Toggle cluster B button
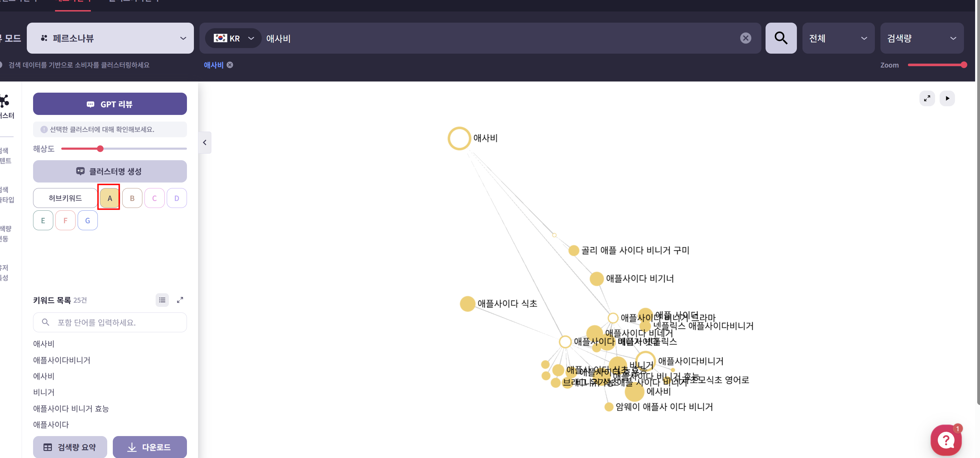Screen dimensions: 980x458 [x=132, y=198]
